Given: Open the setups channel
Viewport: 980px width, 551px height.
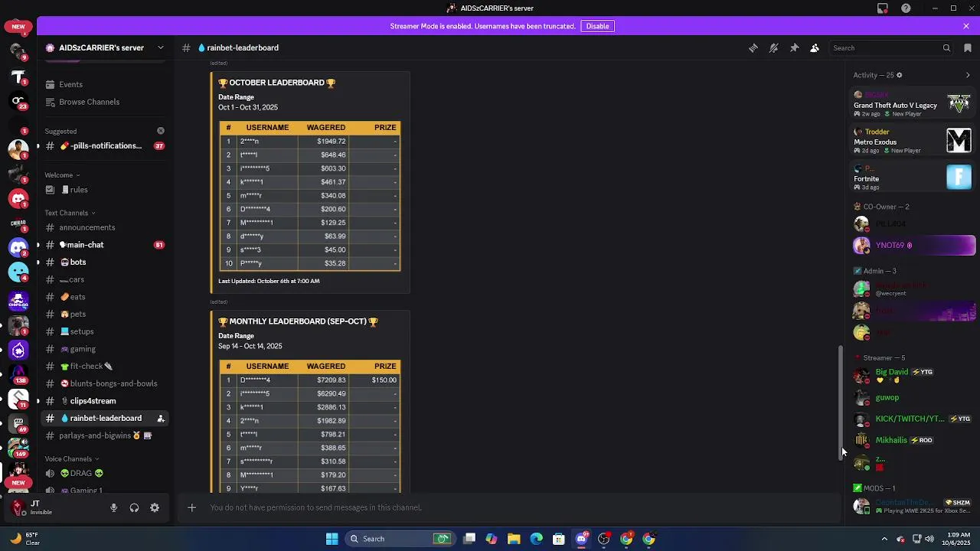Looking at the screenshot, I should [103, 331].
